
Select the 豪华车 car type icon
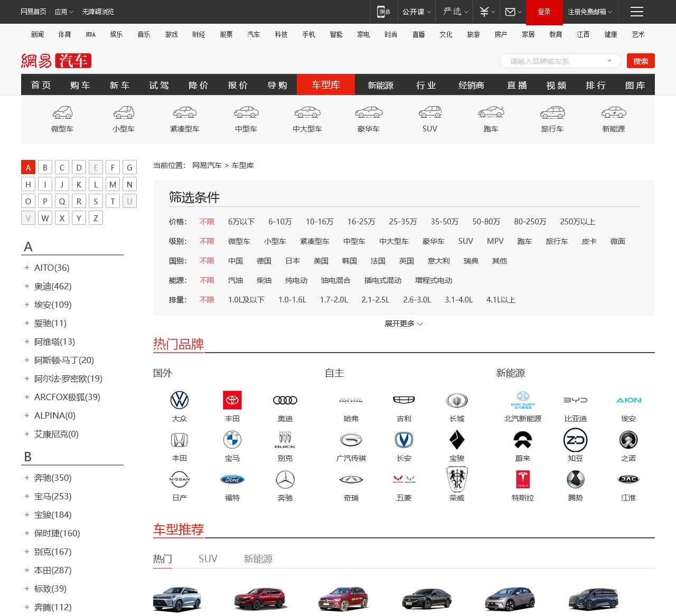[369, 112]
